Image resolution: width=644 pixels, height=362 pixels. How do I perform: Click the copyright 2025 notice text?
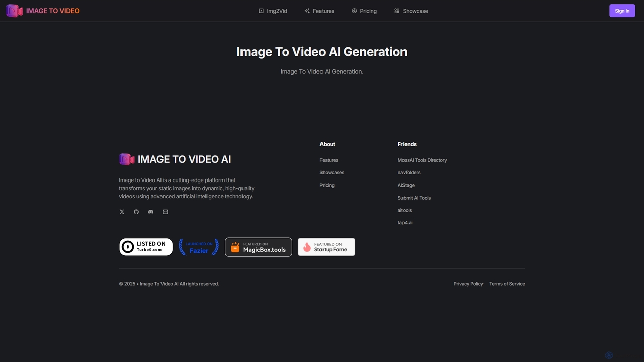pyautogui.click(x=169, y=284)
